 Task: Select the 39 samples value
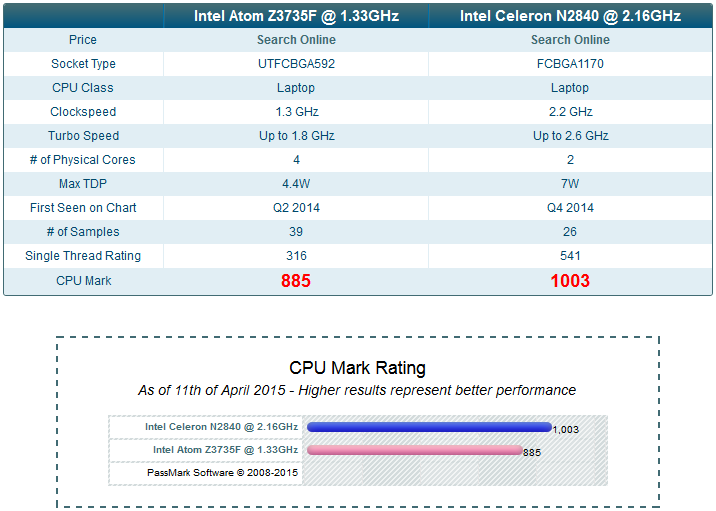pyautogui.click(x=296, y=232)
